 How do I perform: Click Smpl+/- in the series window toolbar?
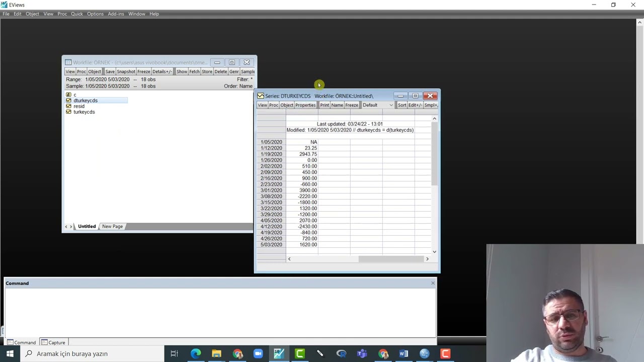pyautogui.click(x=431, y=105)
